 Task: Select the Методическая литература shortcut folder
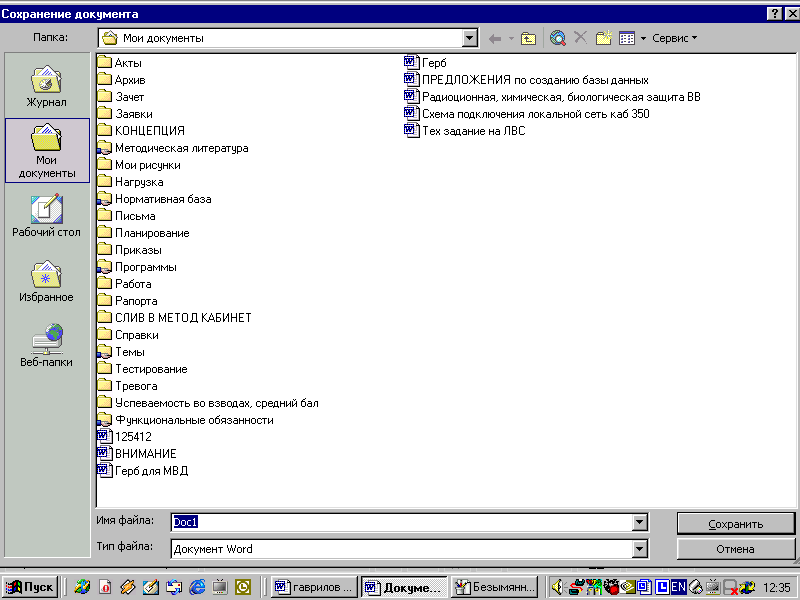tap(173, 148)
